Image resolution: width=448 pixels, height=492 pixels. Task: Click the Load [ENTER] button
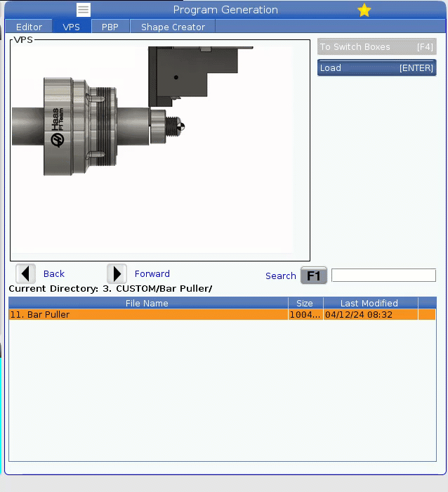(x=376, y=67)
